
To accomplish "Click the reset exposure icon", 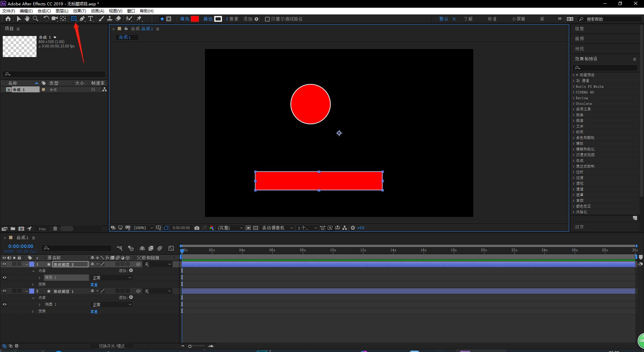I will pos(353,228).
